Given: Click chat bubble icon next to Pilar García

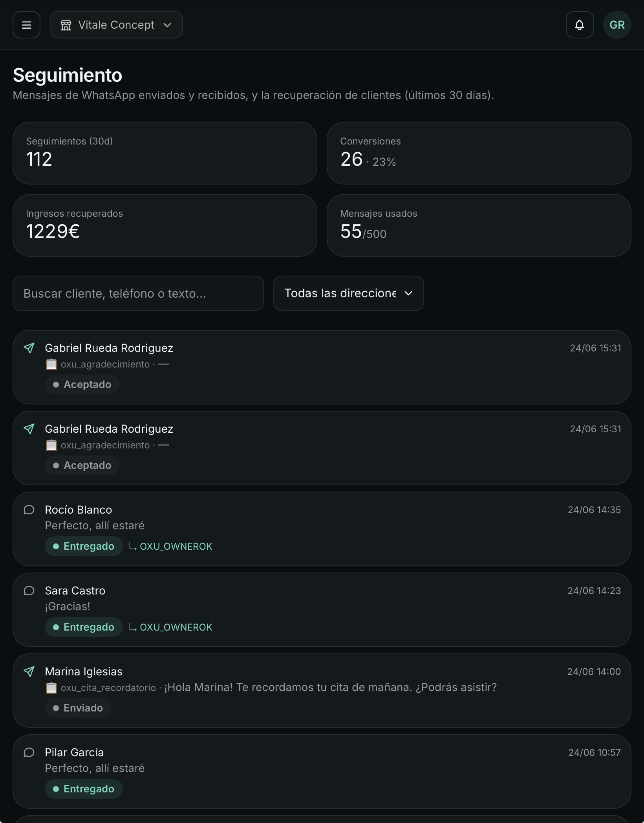Looking at the screenshot, I should tap(29, 752).
